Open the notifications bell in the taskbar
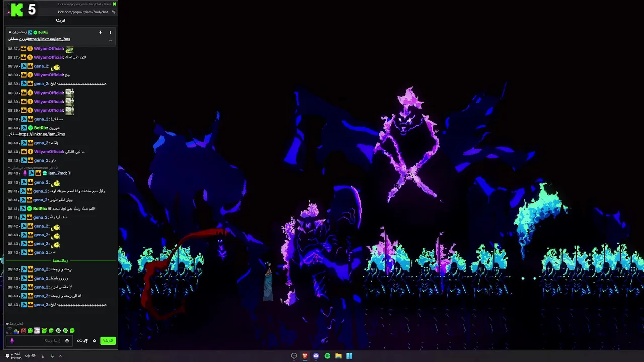 (x=7, y=356)
